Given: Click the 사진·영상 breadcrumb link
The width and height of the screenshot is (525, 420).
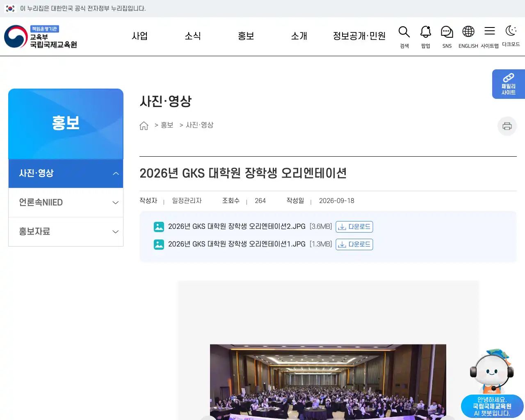Looking at the screenshot, I should (200, 125).
